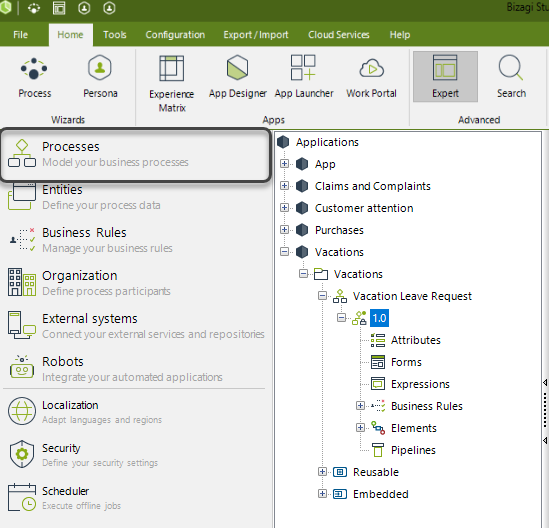
Task: Open the Robots module
Action: (135, 369)
